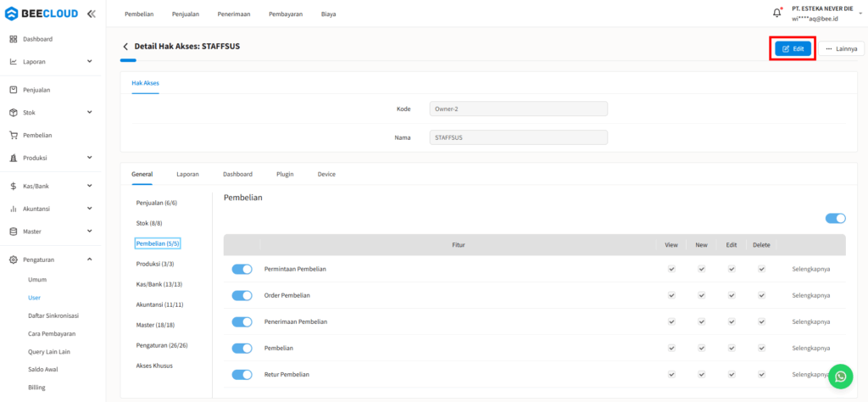Click the BeeCloud logo
Viewport: 868px width, 402px height.
coord(42,14)
